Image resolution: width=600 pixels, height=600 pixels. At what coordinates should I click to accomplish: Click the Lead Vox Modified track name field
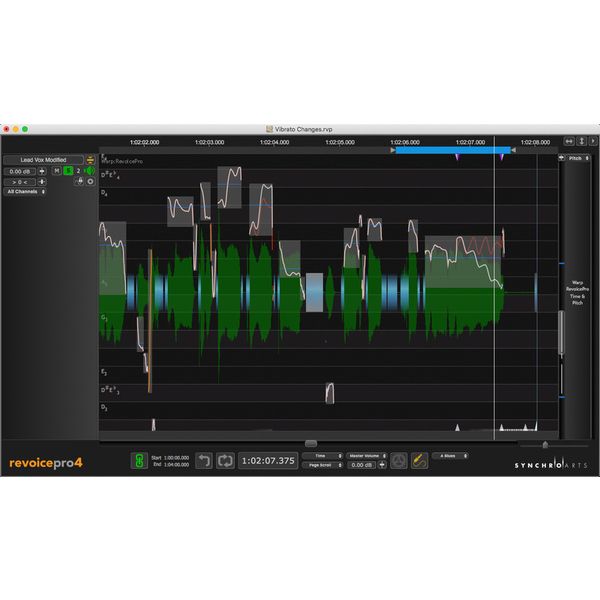pos(43,160)
